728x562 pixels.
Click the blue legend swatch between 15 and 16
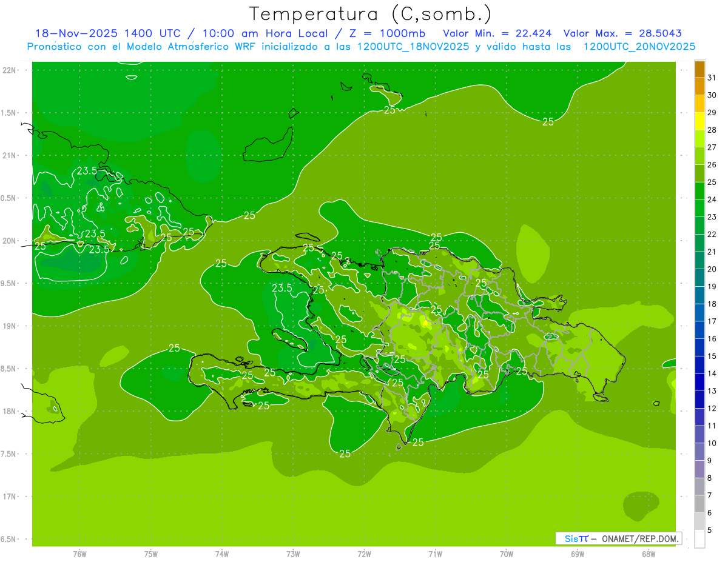(699, 348)
